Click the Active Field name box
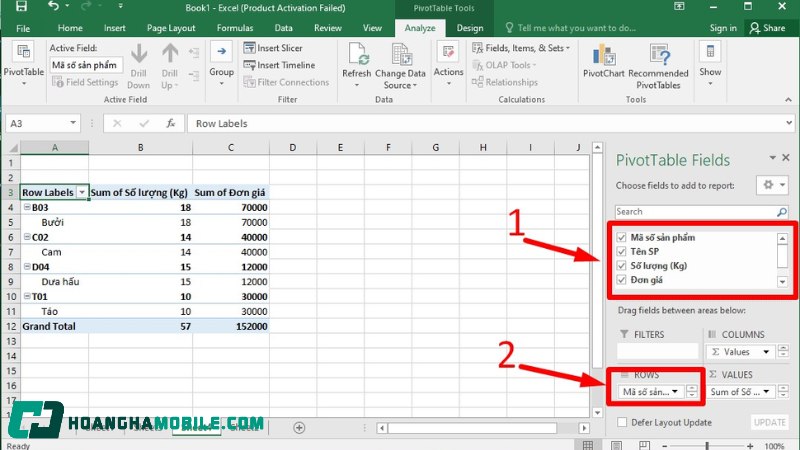The image size is (800, 450). [x=86, y=65]
